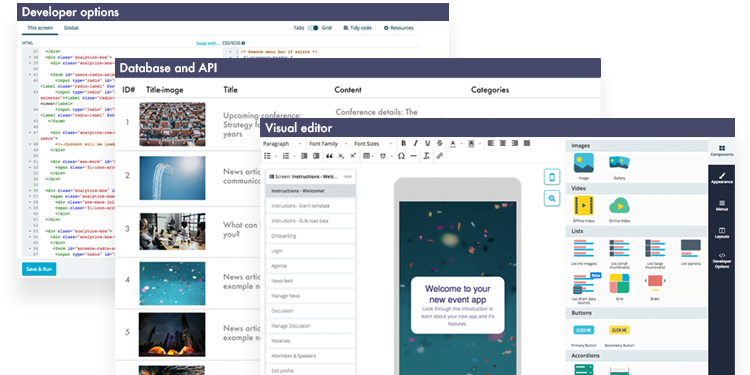
Task: Add the List (large thumbnails) component
Action: 655,253
